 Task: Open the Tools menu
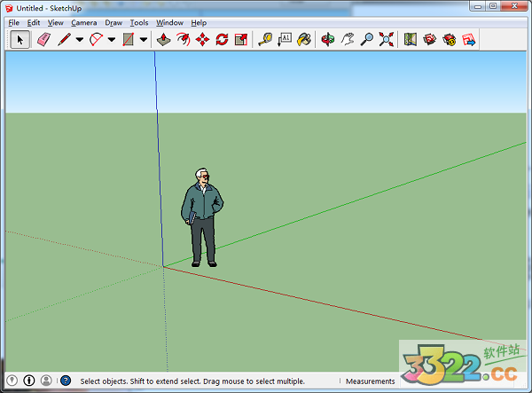click(139, 23)
